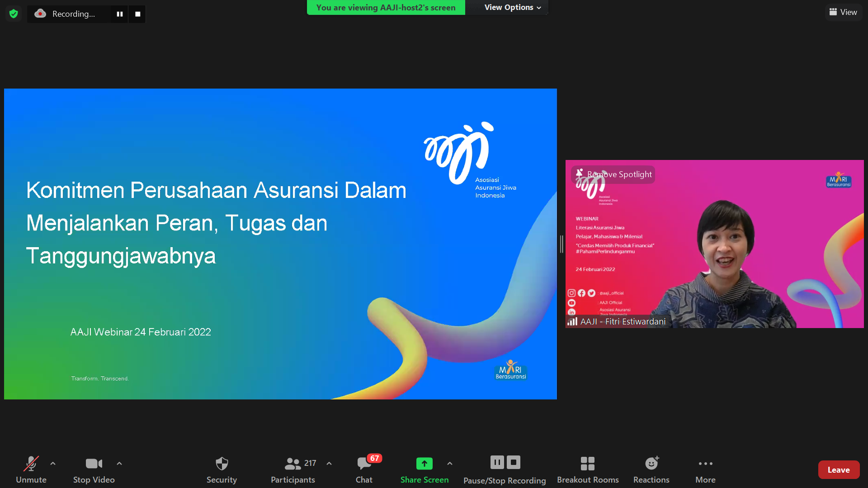Click the shared slide presentation area
This screenshot has width=868, height=488.
(x=280, y=244)
